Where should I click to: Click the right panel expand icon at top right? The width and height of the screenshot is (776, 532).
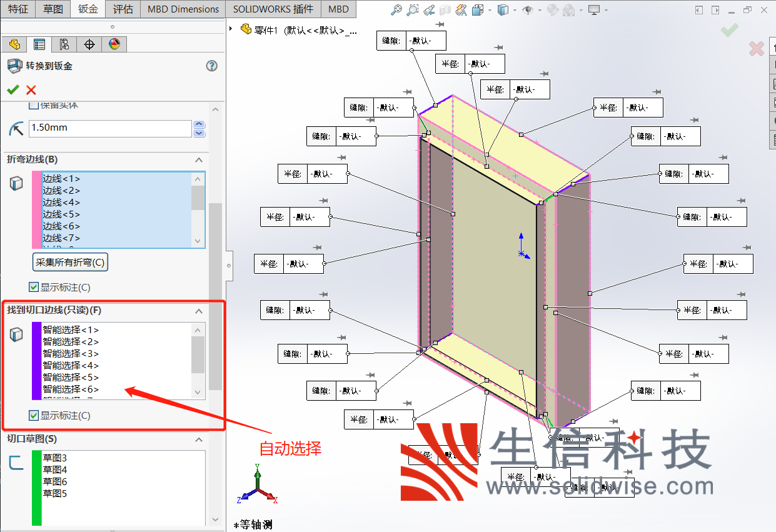pyautogui.click(x=715, y=10)
